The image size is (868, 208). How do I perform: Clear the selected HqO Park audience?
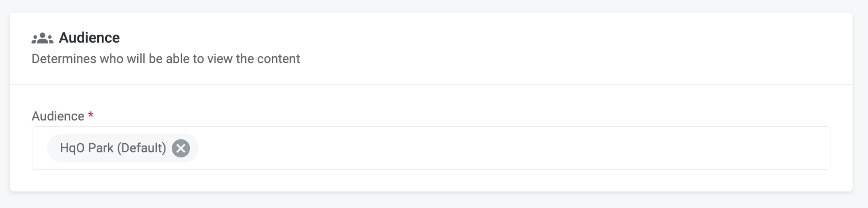pyautogui.click(x=181, y=148)
